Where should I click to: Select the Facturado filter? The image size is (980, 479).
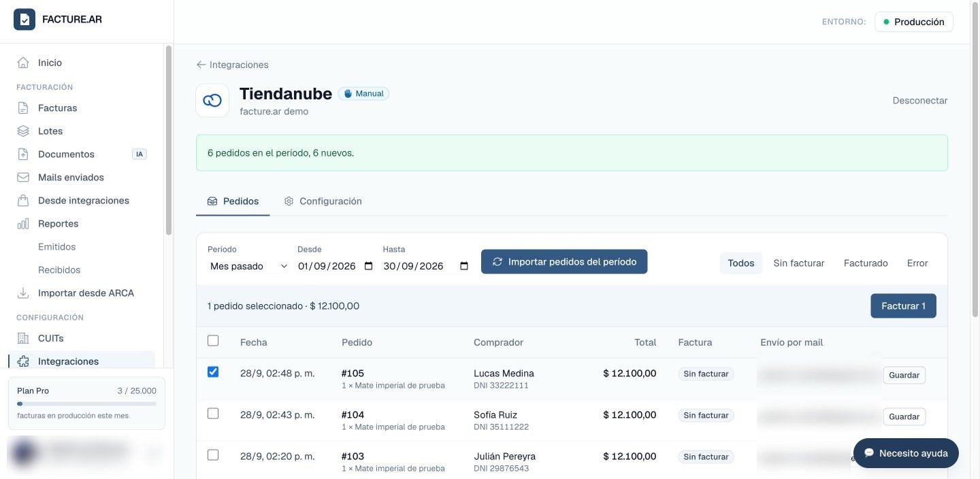tap(866, 263)
